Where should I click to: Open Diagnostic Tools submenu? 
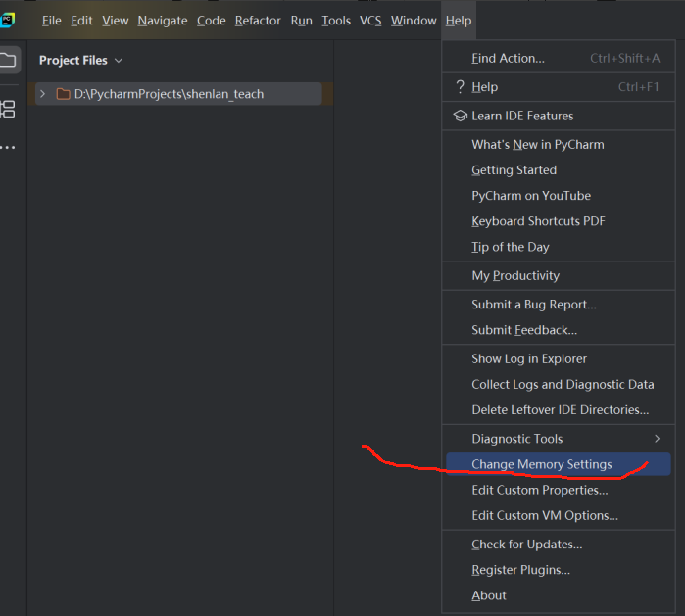tap(559, 439)
